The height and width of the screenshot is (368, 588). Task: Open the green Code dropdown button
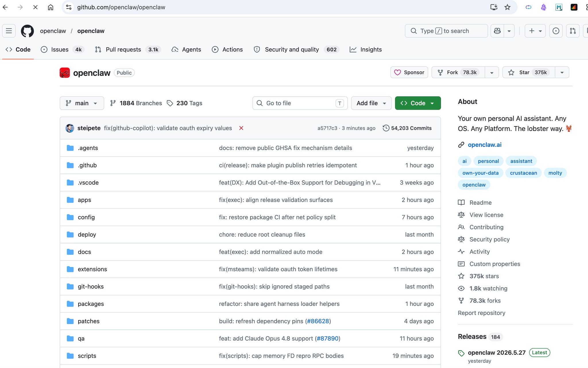(x=418, y=103)
